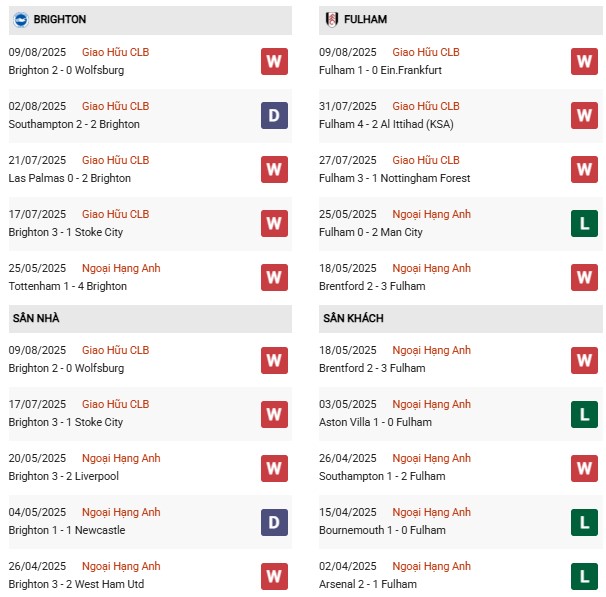Click the D badge for Brighton 1 - 1 Newcastle
The width and height of the screenshot is (606, 597).
(274, 522)
